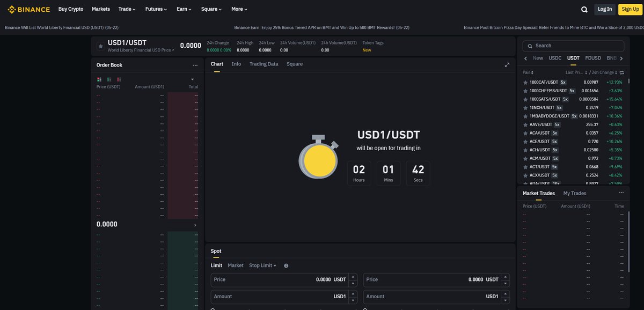
Task: Open the Trade dropdown menu
Action: pyautogui.click(x=127, y=9)
